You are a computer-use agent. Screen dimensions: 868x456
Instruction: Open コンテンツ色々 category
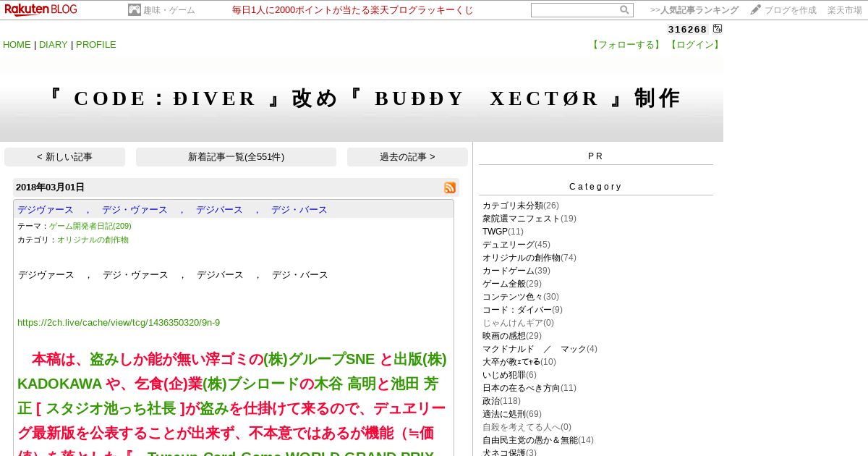(x=513, y=297)
